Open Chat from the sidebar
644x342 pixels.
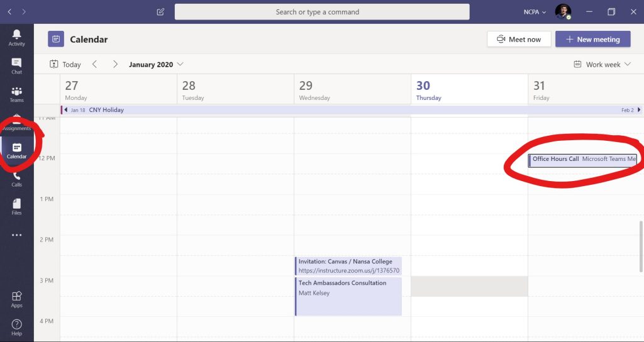pos(17,65)
